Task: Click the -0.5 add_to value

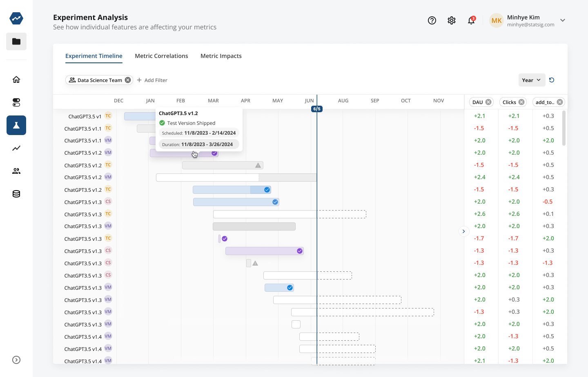Action: pyautogui.click(x=548, y=202)
